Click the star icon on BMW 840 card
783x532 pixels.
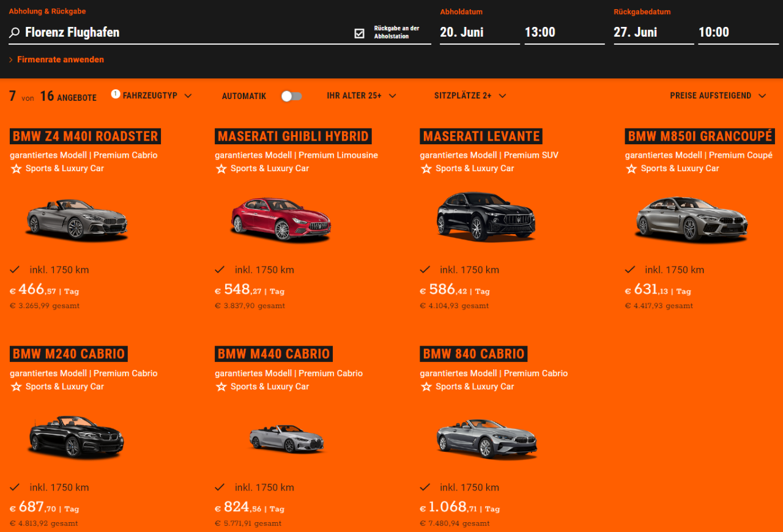(x=426, y=386)
